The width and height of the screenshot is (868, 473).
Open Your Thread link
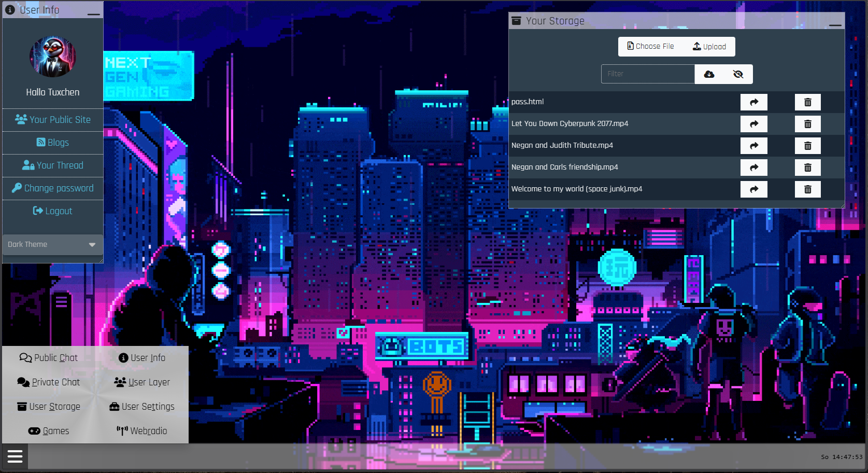point(53,165)
